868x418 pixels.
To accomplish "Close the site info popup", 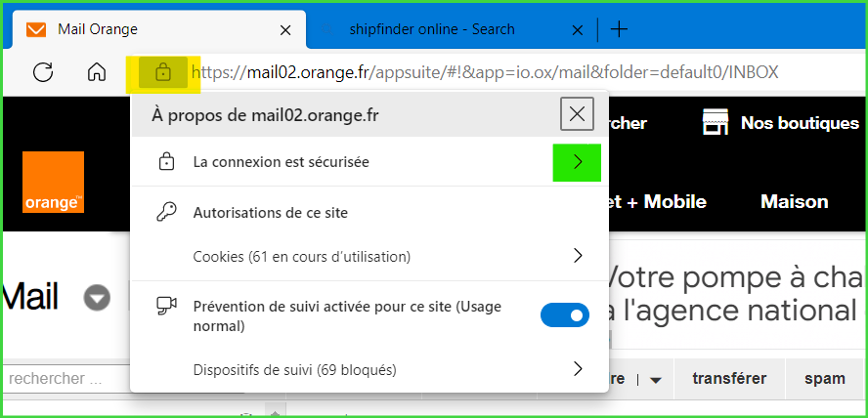I will [577, 114].
